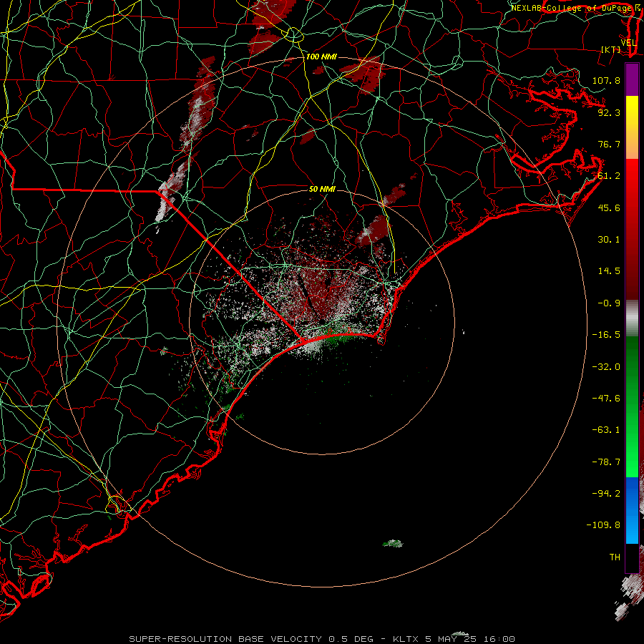Click the -63.1 legend value

tap(606, 430)
